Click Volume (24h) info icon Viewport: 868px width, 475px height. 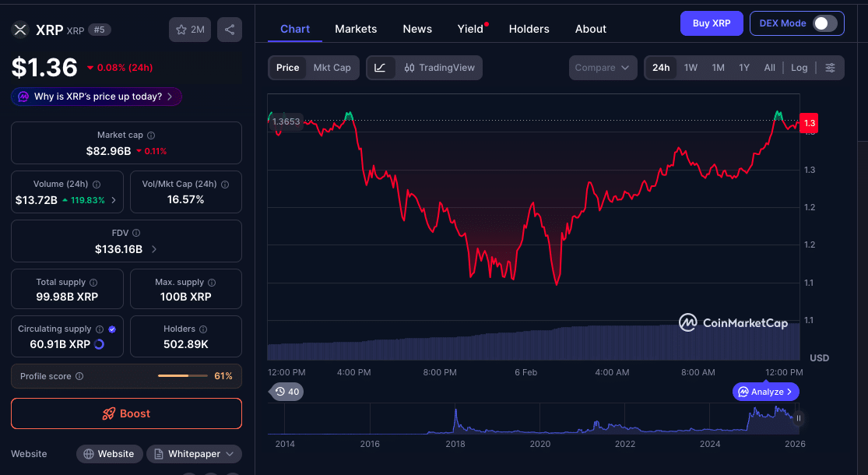pyautogui.click(x=97, y=185)
